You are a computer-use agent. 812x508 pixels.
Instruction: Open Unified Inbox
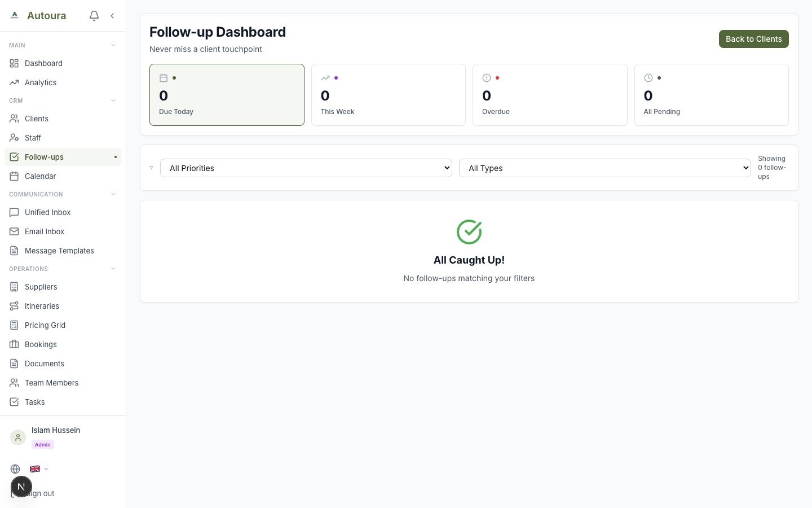[63, 212]
